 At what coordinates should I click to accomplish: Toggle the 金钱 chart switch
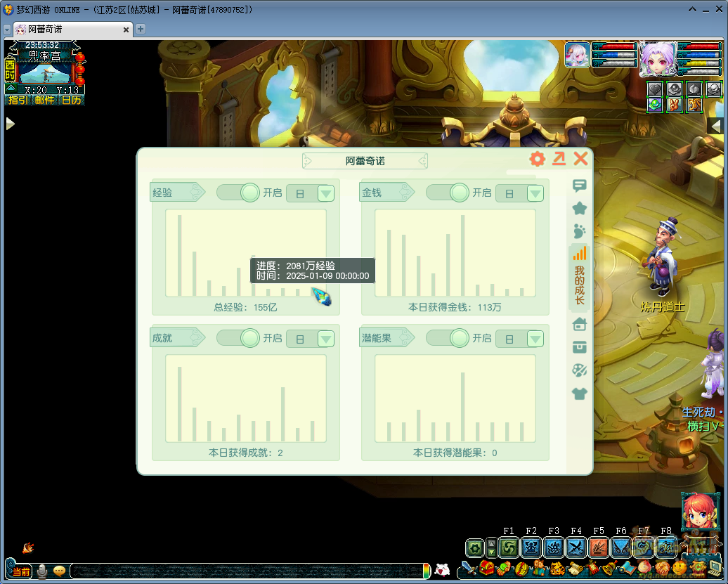tap(448, 193)
